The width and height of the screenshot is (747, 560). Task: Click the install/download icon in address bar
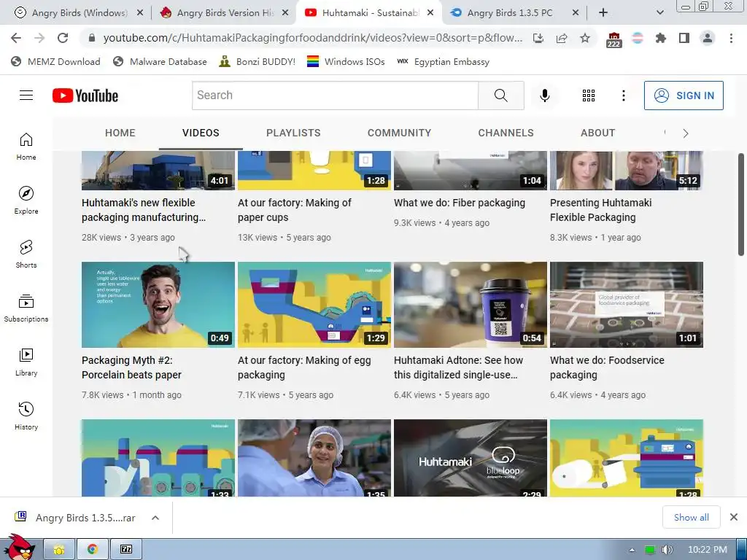pyautogui.click(x=538, y=38)
